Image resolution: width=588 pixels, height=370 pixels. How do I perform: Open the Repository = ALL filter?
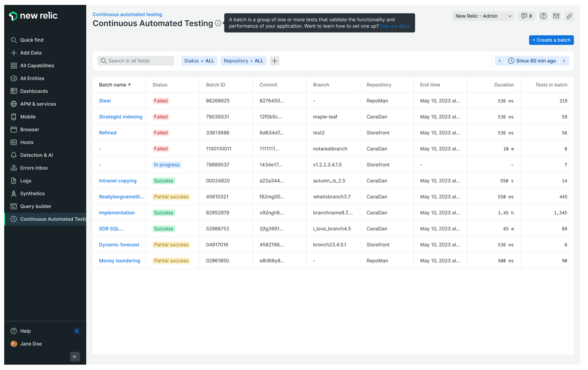point(244,61)
